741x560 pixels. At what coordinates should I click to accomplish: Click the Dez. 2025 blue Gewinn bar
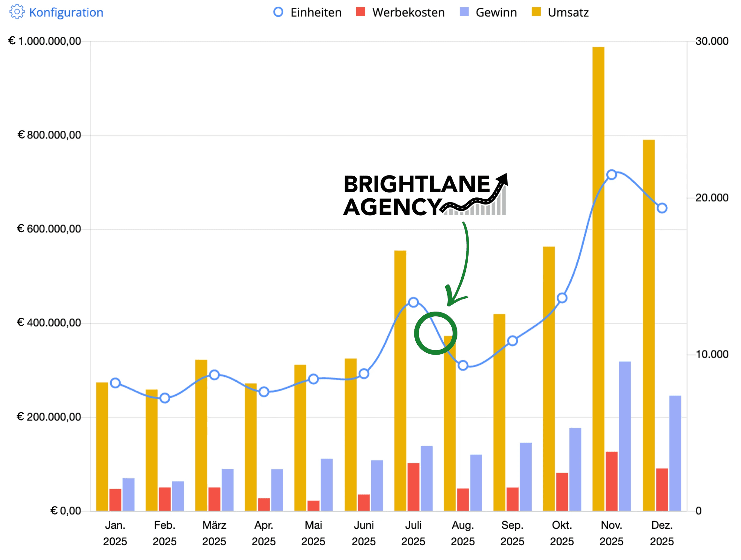(675, 453)
